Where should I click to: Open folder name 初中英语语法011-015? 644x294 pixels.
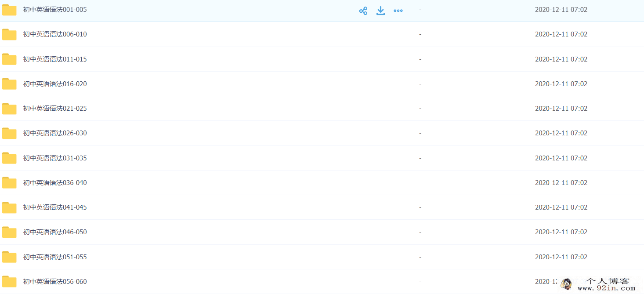55,59
